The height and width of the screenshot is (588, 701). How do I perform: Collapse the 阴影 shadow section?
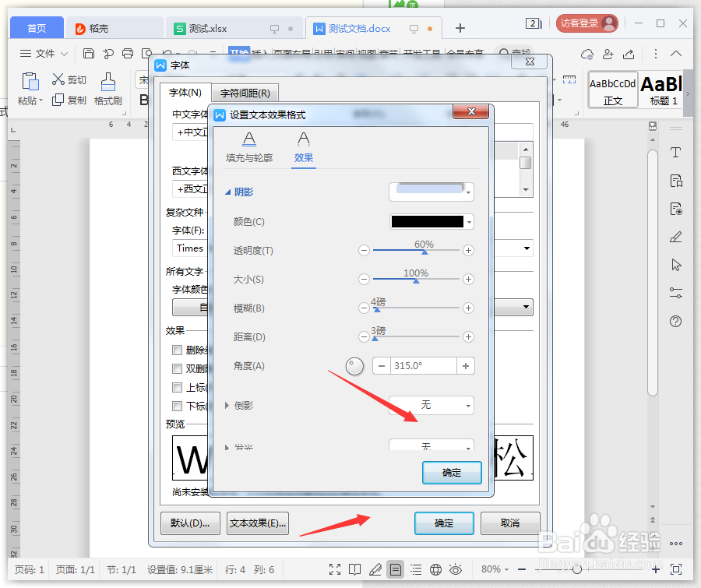(x=226, y=192)
